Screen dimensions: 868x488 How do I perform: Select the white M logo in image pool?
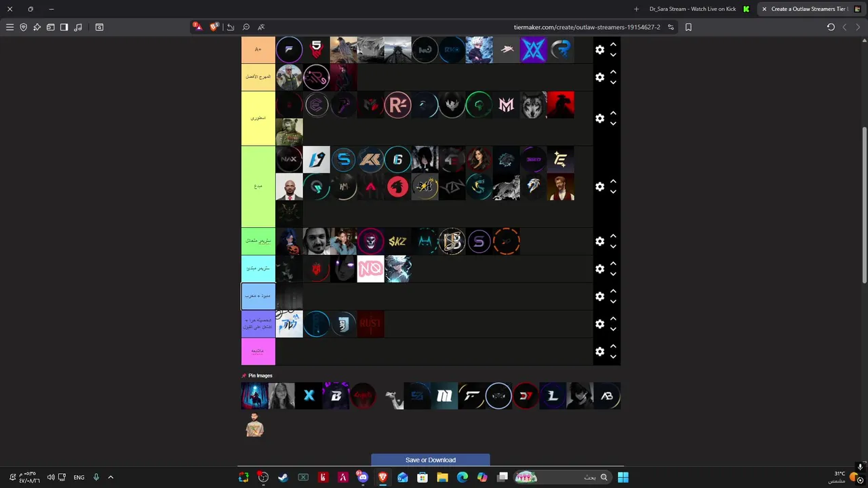(444, 396)
